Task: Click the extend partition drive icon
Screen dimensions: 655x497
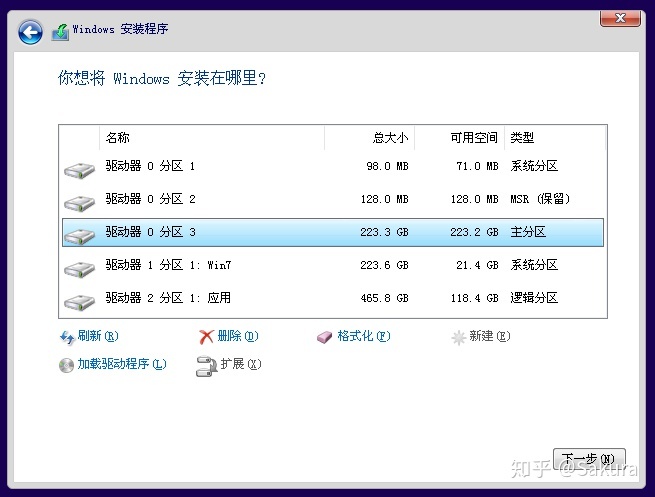Action: click(206, 366)
